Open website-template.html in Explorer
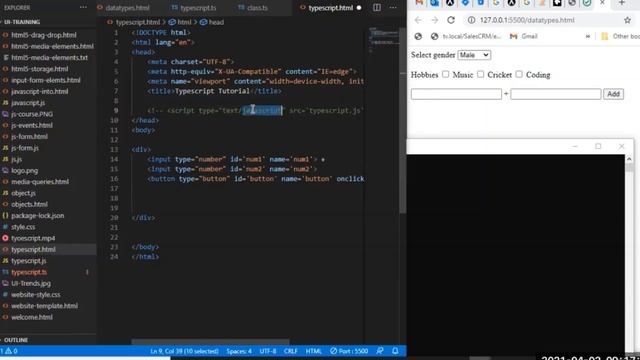The width and height of the screenshot is (640, 360). (44, 306)
